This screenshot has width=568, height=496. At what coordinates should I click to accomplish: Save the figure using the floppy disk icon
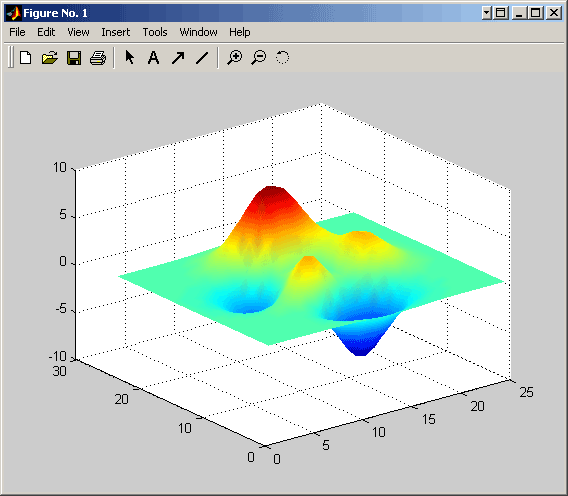coord(74,58)
